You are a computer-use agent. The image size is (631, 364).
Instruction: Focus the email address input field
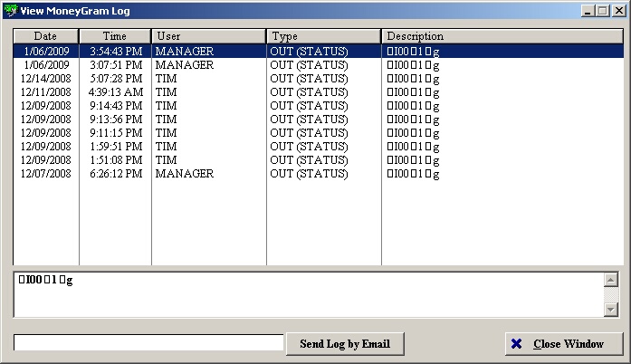coord(148,342)
